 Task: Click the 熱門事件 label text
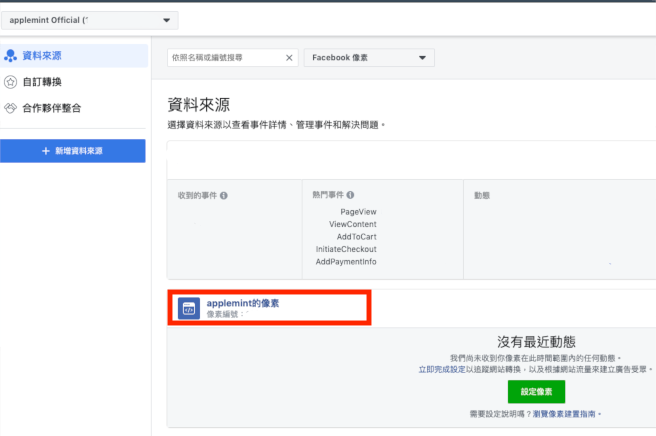(328, 195)
